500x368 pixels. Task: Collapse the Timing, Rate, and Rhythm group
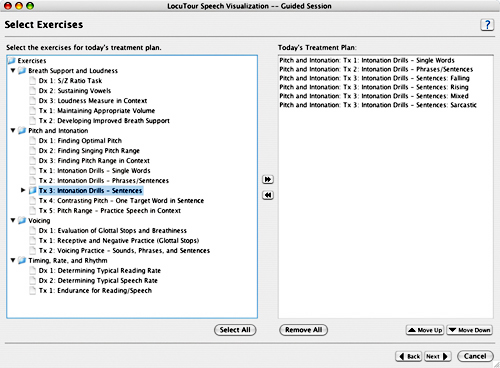[x=13, y=260]
